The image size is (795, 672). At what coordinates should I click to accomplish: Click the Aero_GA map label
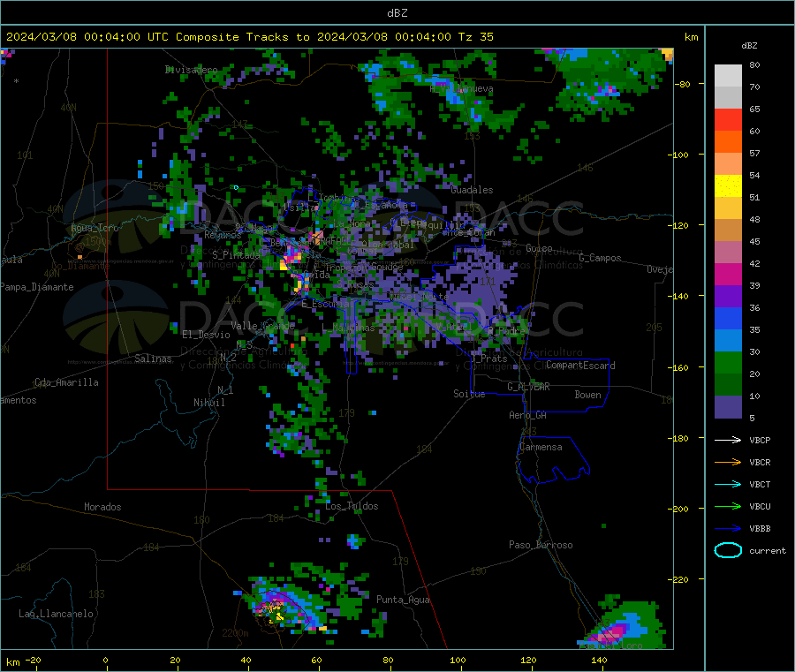[527, 415]
